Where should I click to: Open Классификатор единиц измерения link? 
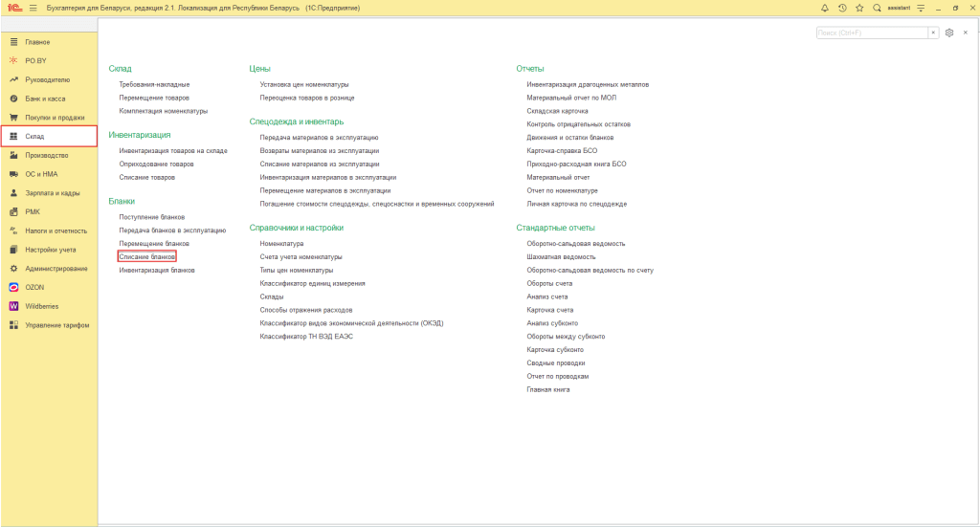(313, 283)
